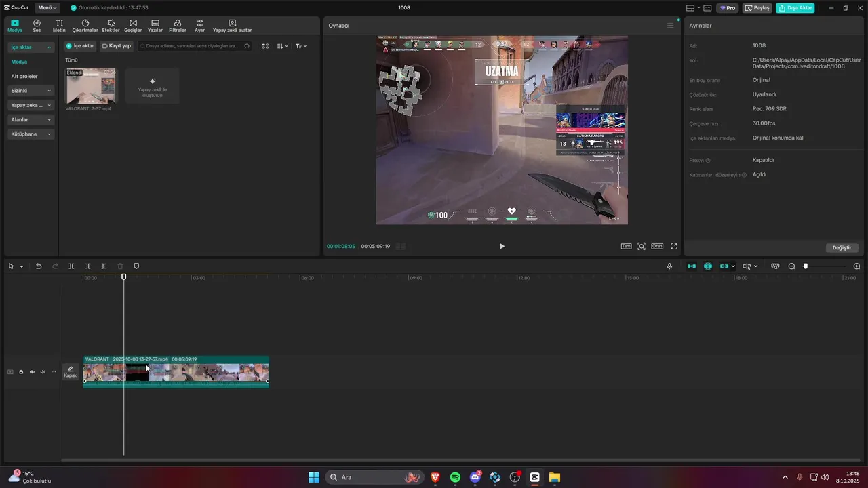Image resolution: width=868 pixels, height=488 pixels.
Task: Click the Paylaş share button
Action: (757, 8)
